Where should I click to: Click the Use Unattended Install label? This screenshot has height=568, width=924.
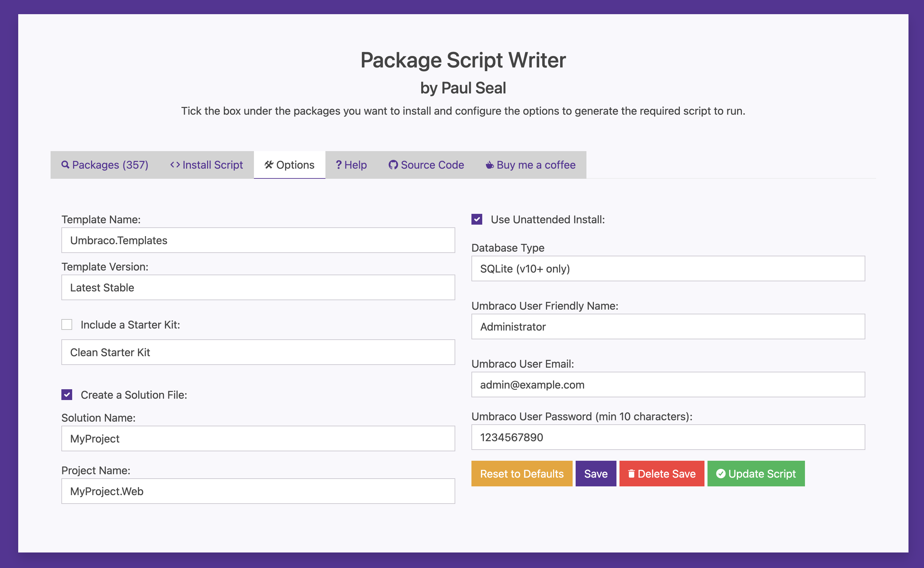click(x=548, y=219)
